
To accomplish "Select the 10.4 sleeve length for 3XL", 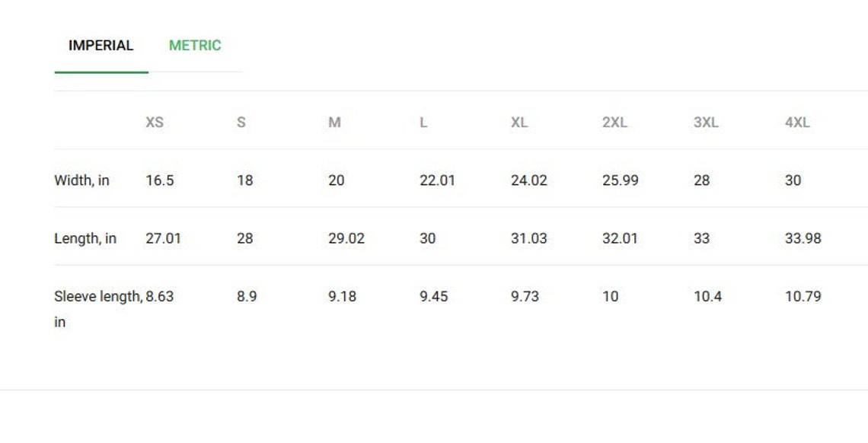I will pos(708,296).
